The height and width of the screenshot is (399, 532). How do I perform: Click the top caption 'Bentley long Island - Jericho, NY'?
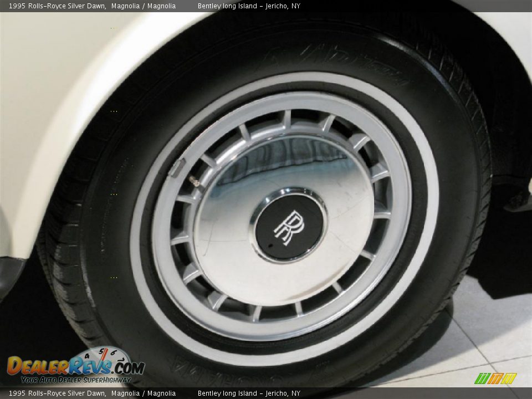coord(249,6)
